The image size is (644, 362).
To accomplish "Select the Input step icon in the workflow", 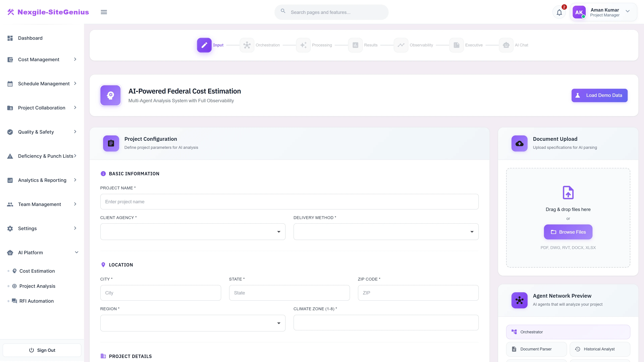I will click(x=204, y=45).
